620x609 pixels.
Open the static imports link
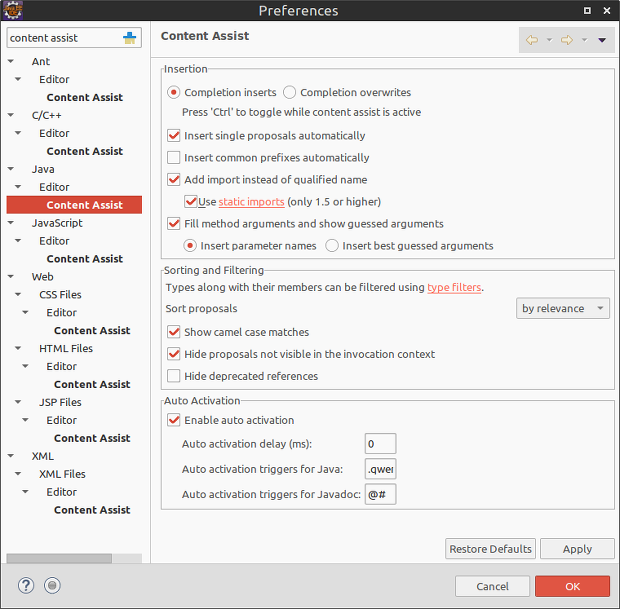251,202
